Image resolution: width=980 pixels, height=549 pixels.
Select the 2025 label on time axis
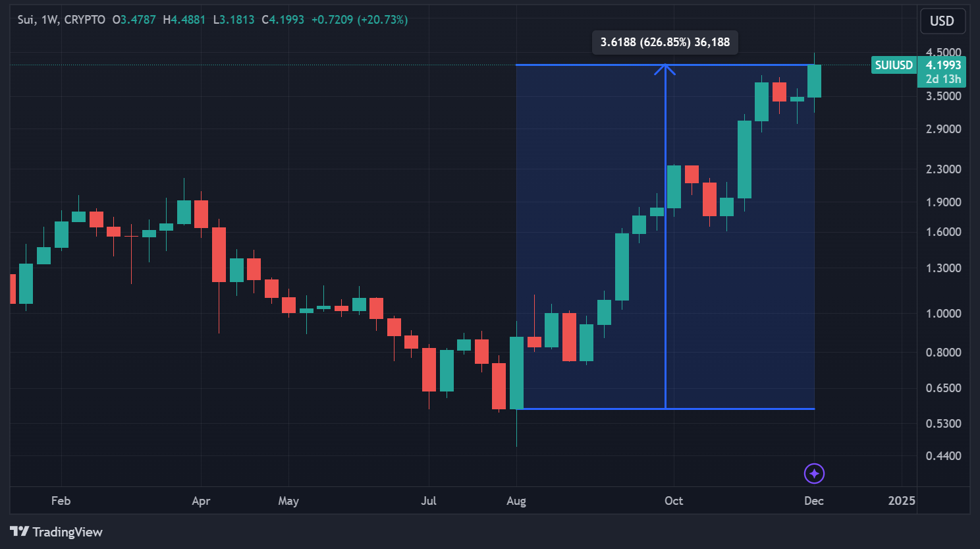pos(901,501)
